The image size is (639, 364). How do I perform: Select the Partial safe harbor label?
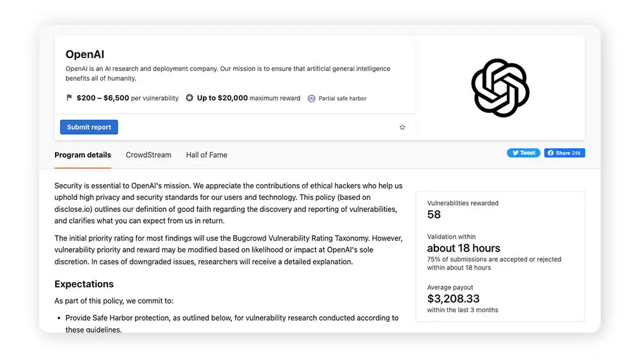[343, 98]
